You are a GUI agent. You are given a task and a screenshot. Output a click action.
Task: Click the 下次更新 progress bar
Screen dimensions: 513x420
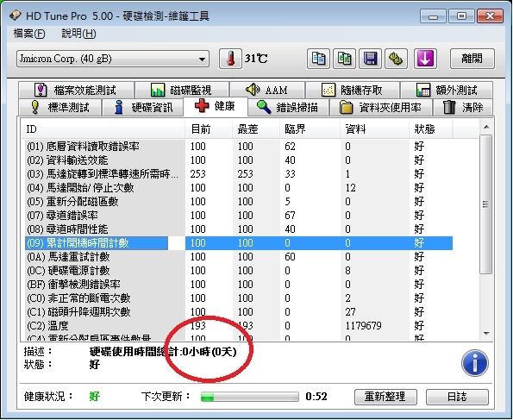(x=250, y=397)
